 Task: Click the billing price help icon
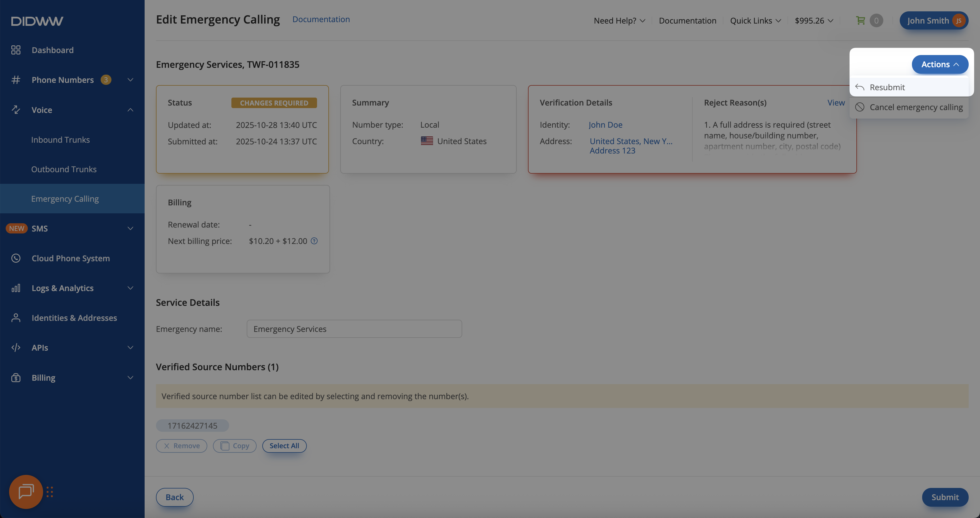click(314, 241)
